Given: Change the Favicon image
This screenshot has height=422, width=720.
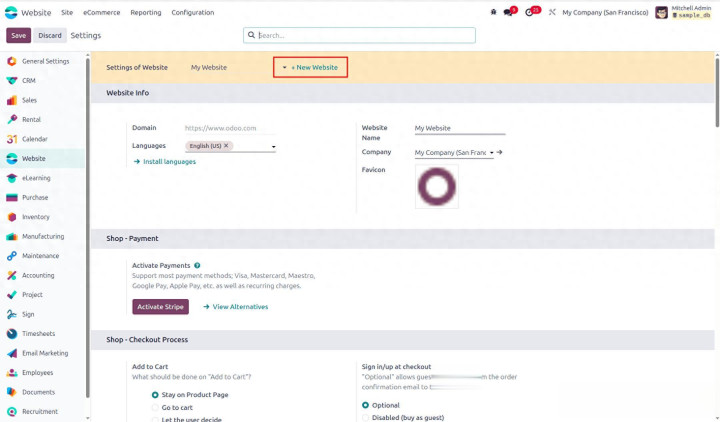Looking at the screenshot, I should coord(437,186).
